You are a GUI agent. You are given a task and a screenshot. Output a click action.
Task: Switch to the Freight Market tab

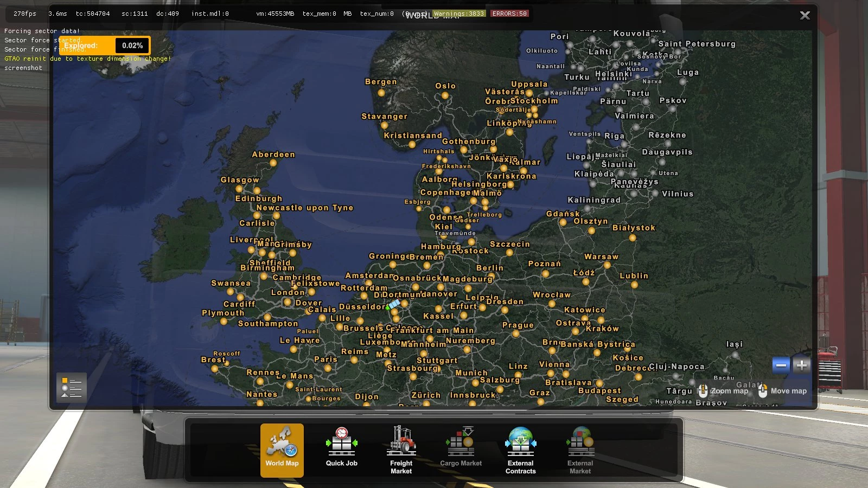[401, 467]
